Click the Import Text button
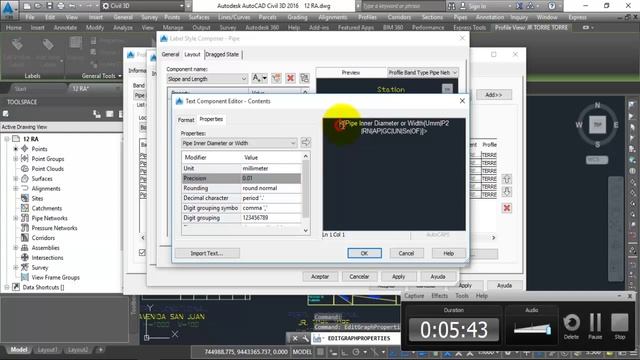Image resolution: width=640 pixels, height=360 pixels. 207,253
